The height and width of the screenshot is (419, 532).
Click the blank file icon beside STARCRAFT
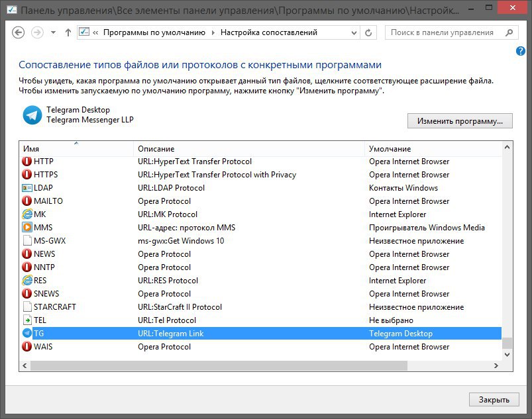pos(27,306)
